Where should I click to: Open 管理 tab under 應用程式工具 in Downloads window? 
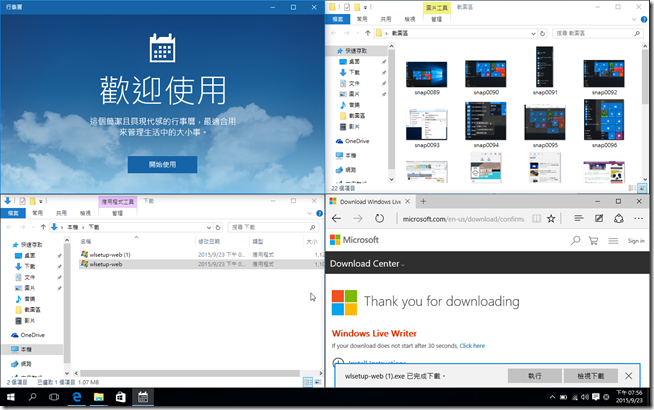117,213
